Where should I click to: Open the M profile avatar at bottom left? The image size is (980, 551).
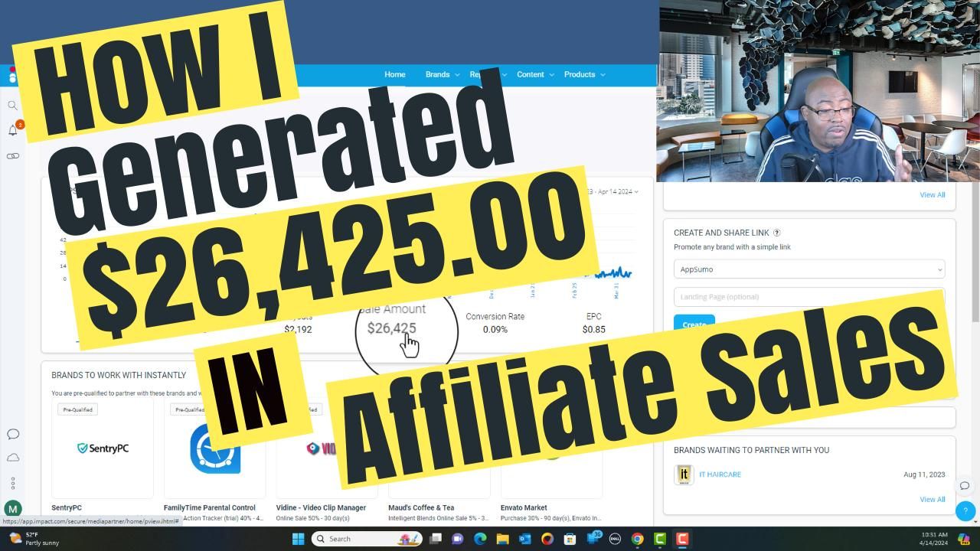[13, 509]
